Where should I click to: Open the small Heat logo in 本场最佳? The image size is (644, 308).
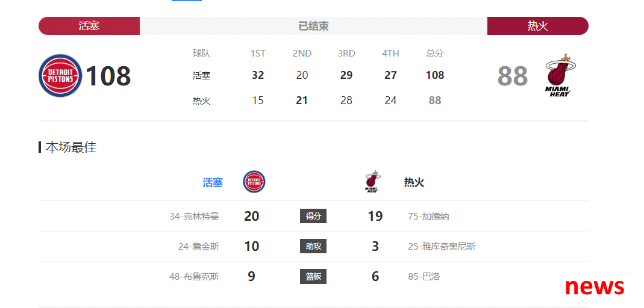pyautogui.click(x=372, y=181)
